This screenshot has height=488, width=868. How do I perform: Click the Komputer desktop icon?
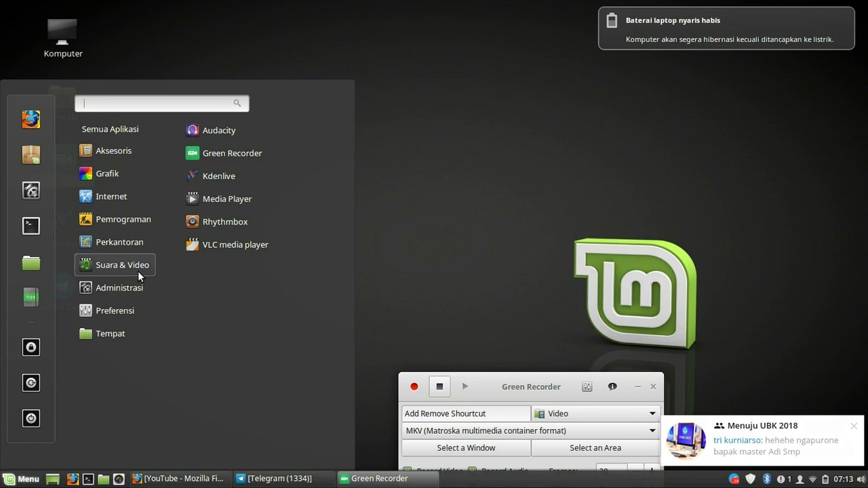(x=63, y=38)
